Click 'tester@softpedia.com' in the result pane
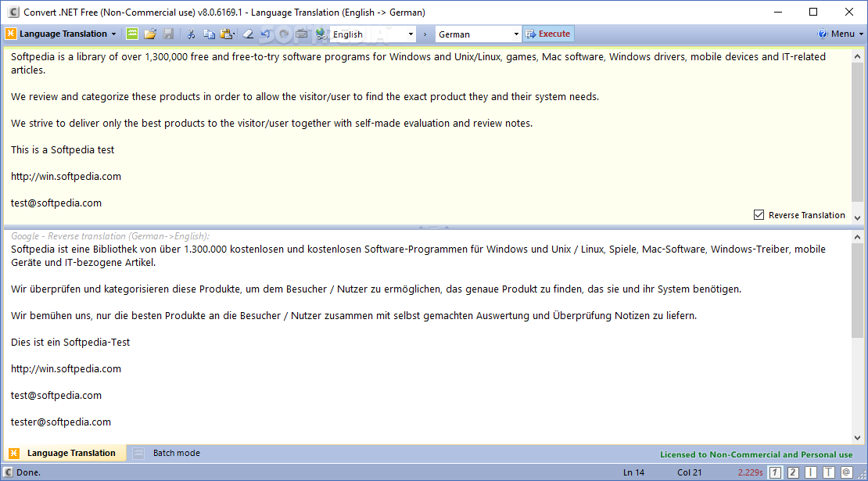 (x=61, y=422)
